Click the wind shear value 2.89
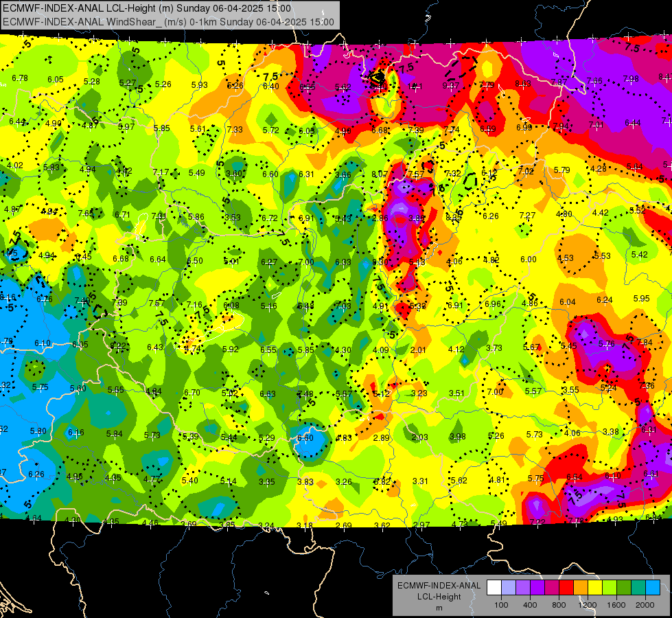This screenshot has width=672, height=618. (382, 438)
